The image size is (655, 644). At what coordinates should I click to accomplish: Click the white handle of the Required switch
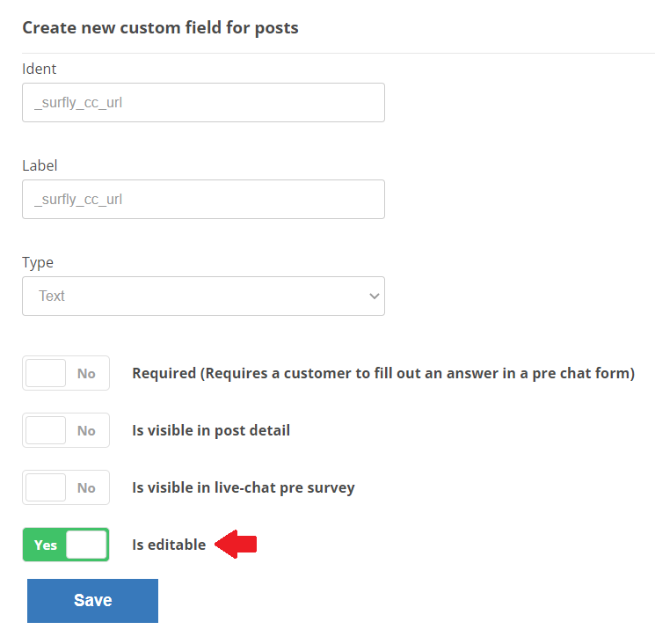click(x=46, y=373)
